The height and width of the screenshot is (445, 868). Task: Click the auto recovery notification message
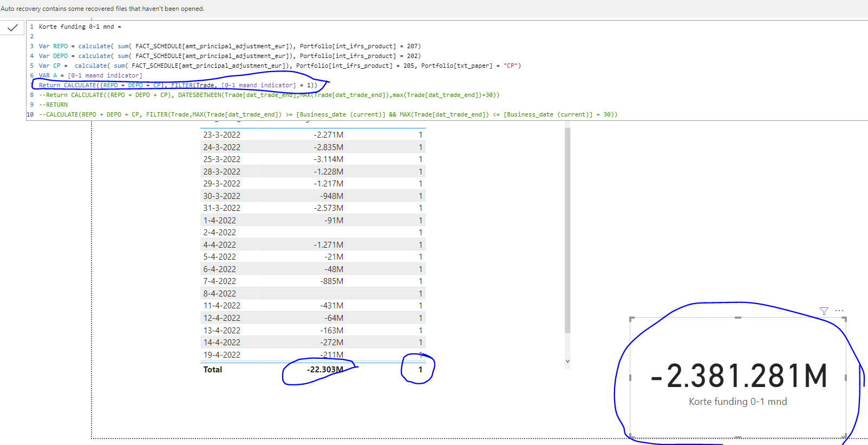[102, 9]
